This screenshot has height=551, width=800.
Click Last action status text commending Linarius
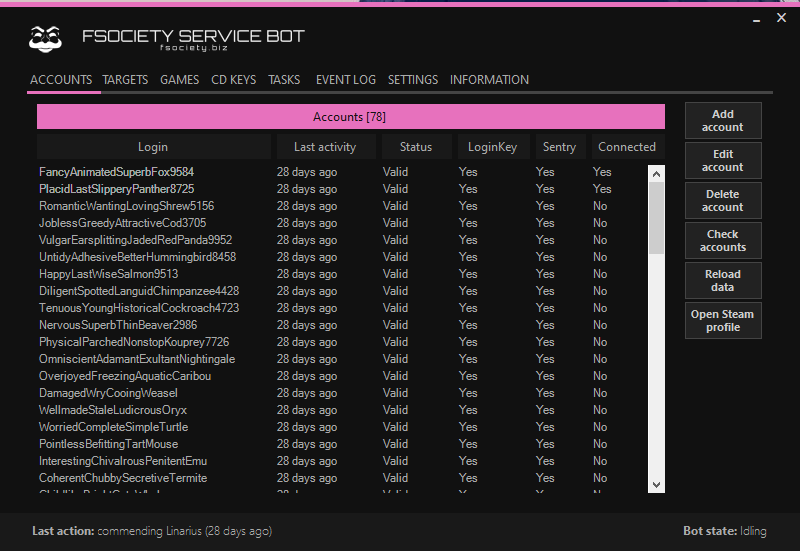pyautogui.click(x=152, y=531)
